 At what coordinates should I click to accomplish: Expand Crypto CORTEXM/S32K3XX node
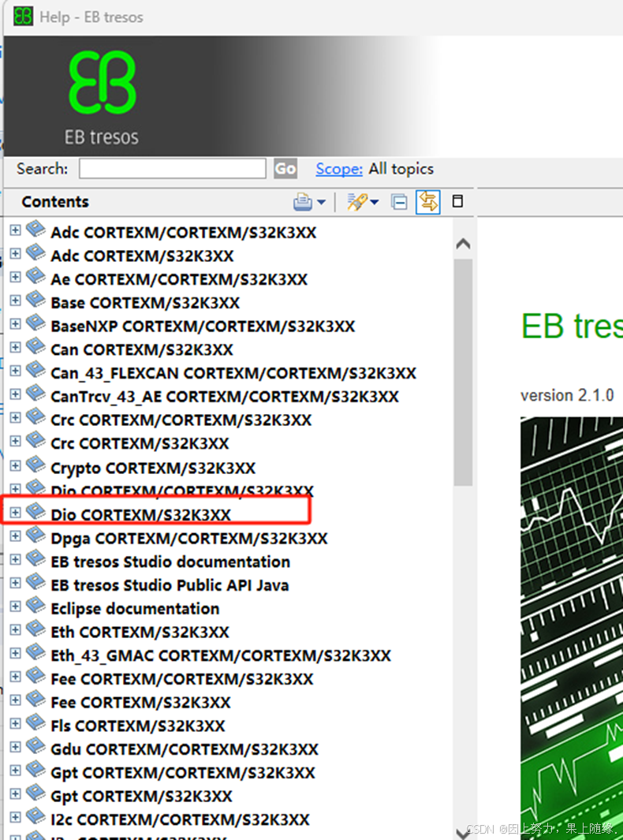[16, 465]
